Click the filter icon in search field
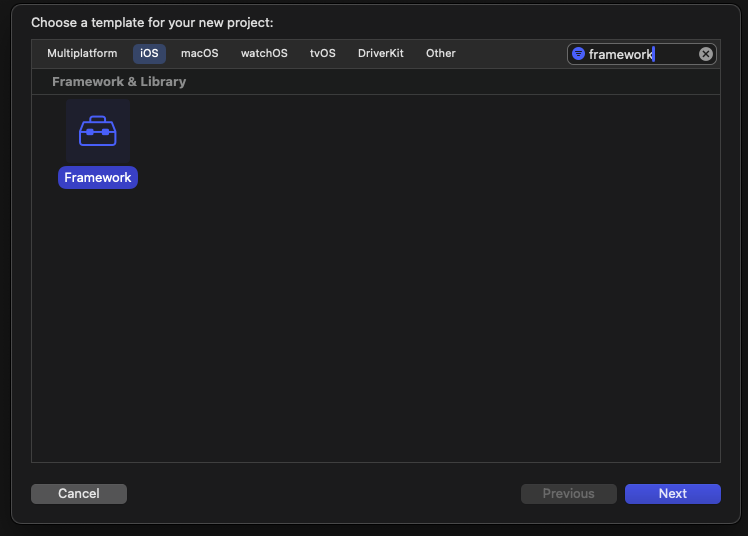Screen dimensions: 748x536 pos(578,54)
